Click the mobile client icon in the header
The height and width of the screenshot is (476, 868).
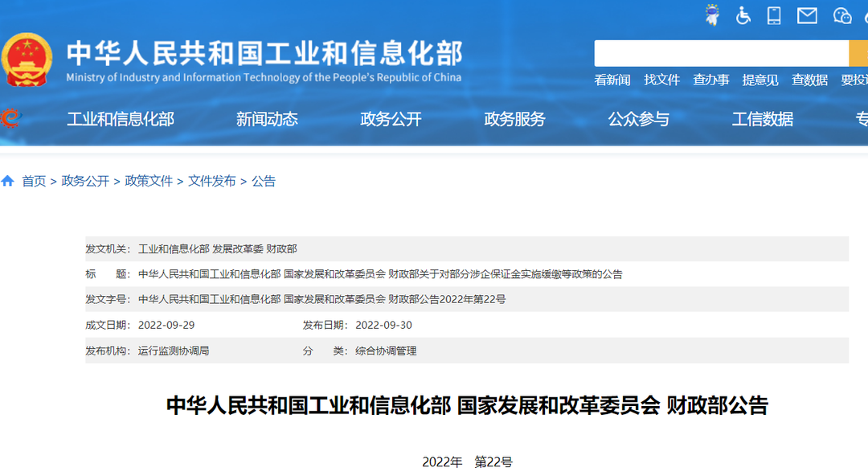coord(774,14)
